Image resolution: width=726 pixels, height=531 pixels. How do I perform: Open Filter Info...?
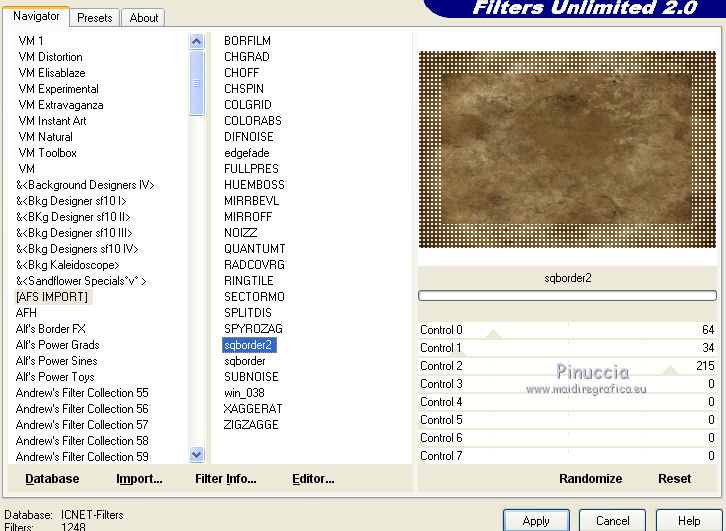tap(225, 479)
